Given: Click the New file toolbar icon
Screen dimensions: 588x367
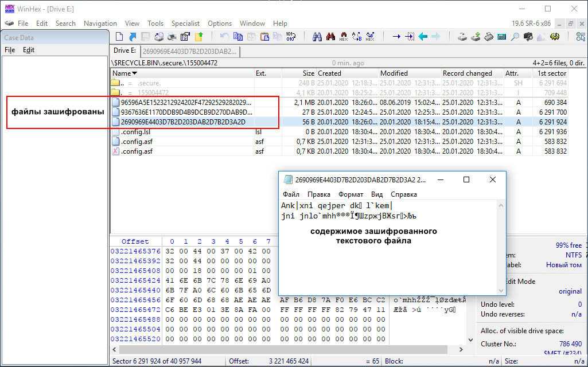Looking at the screenshot, I should tap(119, 37).
